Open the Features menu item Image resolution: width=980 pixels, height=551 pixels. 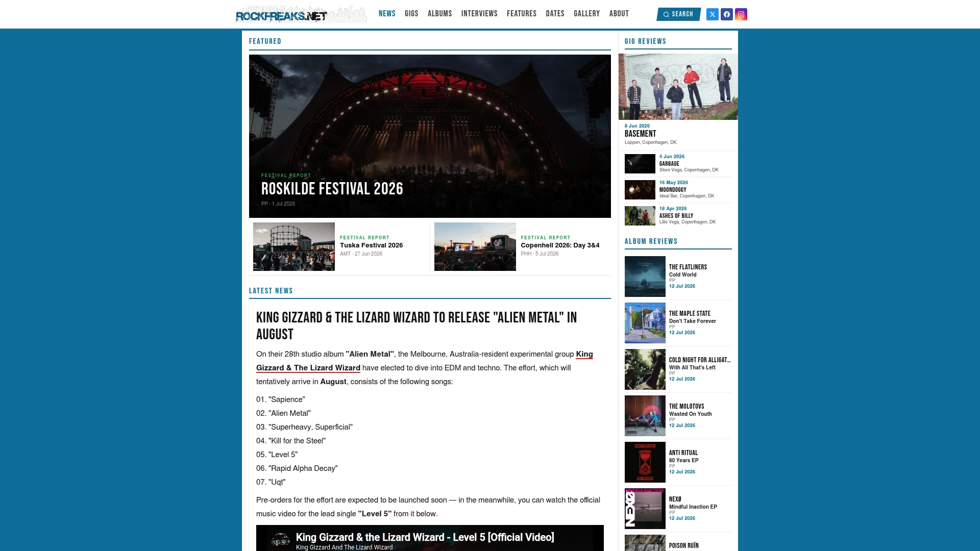click(522, 14)
